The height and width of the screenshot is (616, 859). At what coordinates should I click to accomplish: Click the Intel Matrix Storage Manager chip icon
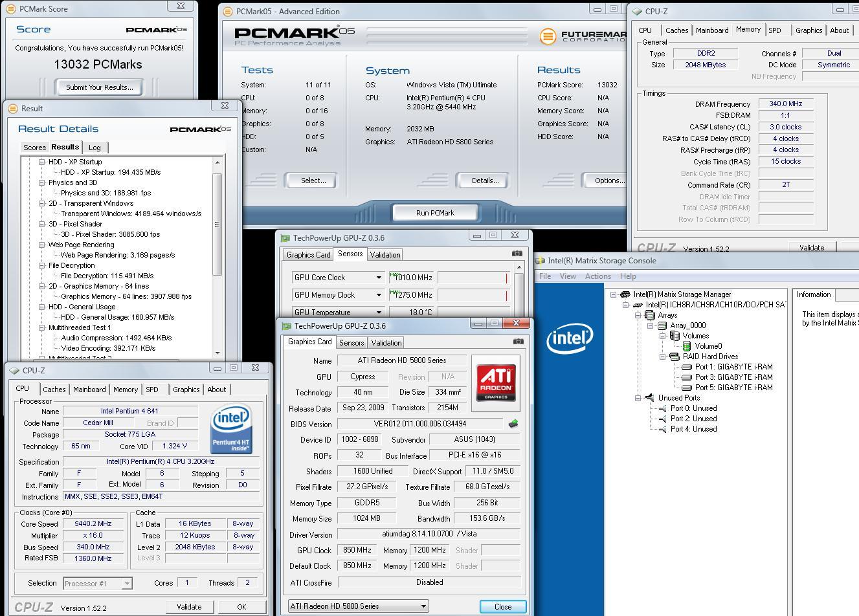(x=625, y=294)
